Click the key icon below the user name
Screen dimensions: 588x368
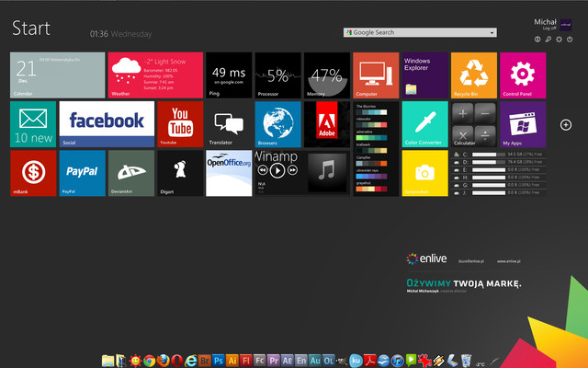548,39
